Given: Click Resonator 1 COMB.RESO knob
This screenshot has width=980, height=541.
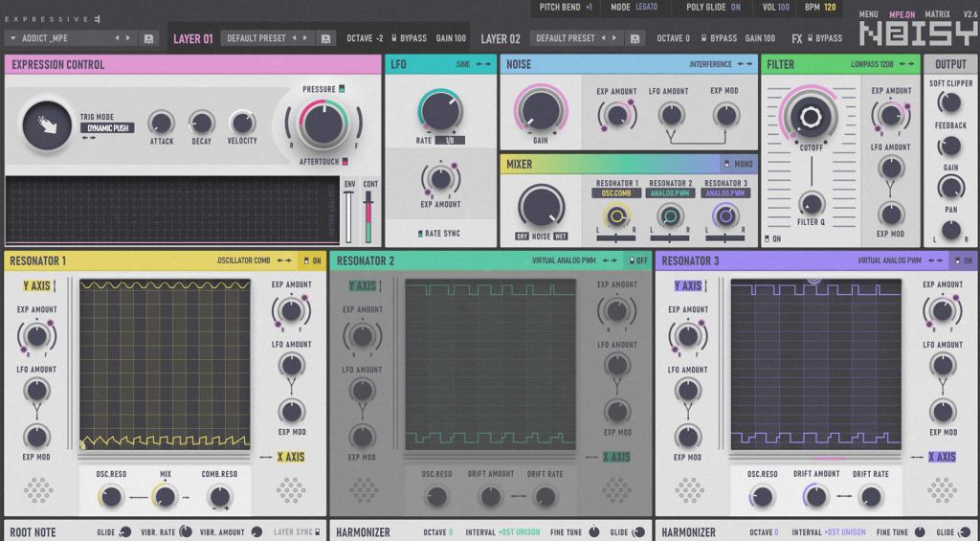Looking at the screenshot, I should coord(219,497).
